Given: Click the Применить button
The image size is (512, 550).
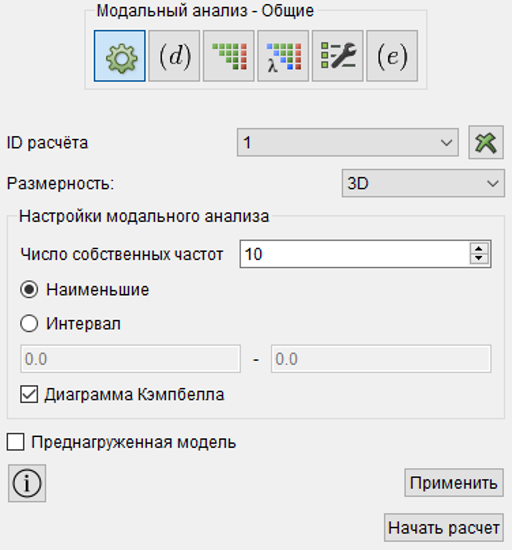Looking at the screenshot, I should click(454, 483).
